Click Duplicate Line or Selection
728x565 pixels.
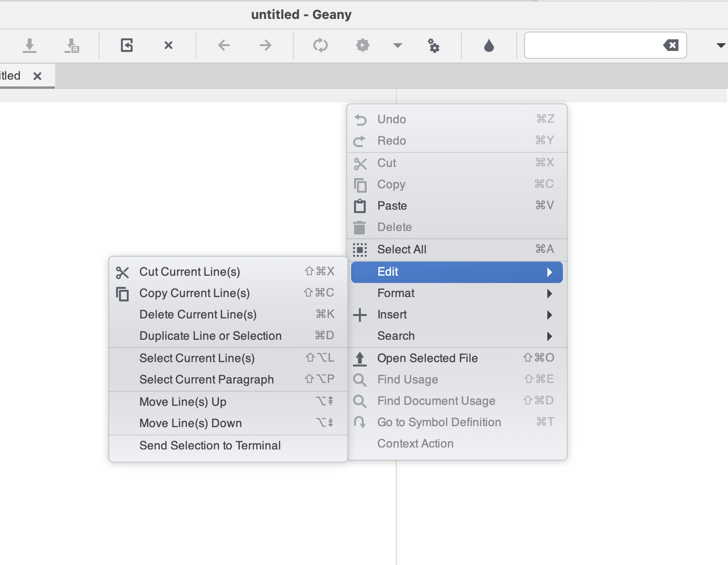[228, 336]
